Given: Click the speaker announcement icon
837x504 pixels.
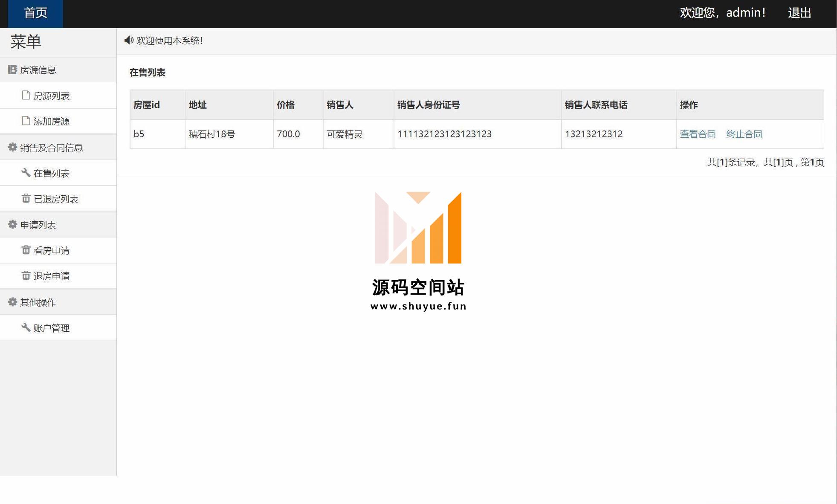Looking at the screenshot, I should coord(129,40).
